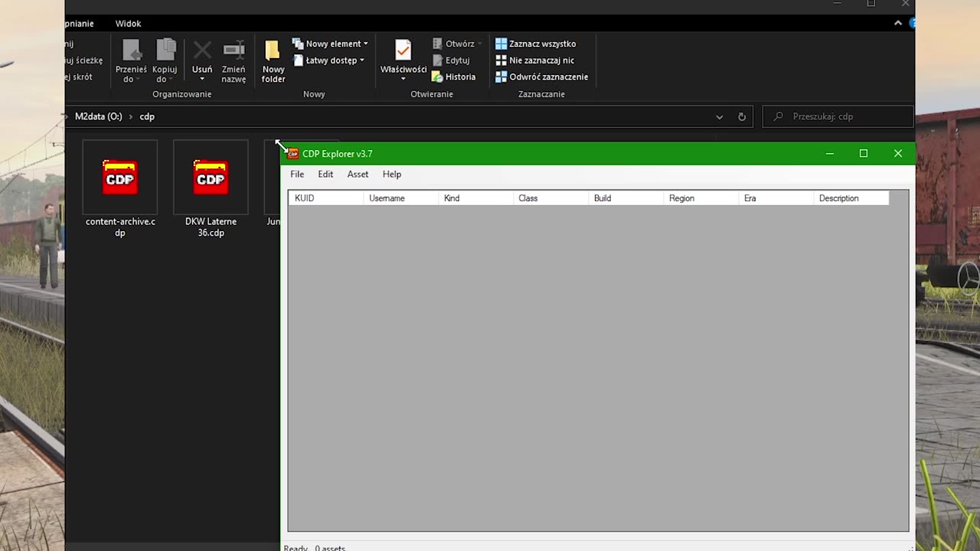Click the Class column header
980x551 pixels.
coord(551,198)
